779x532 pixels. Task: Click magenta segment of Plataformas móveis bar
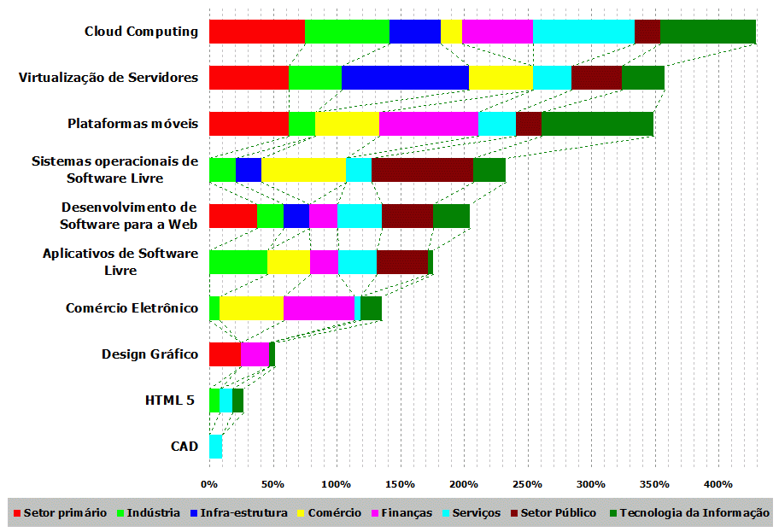(429, 124)
